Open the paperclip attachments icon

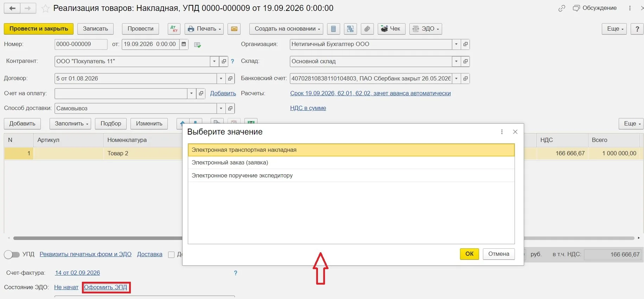pos(367,29)
